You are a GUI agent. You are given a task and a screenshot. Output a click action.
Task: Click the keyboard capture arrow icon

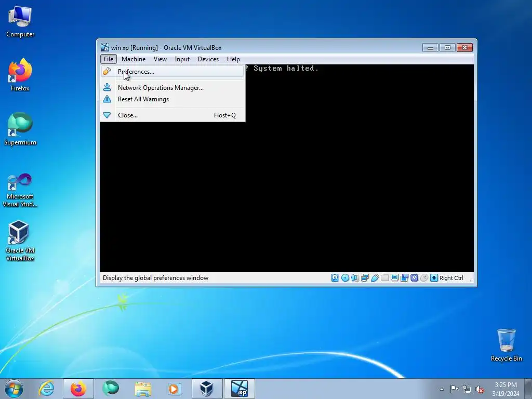[x=434, y=278]
